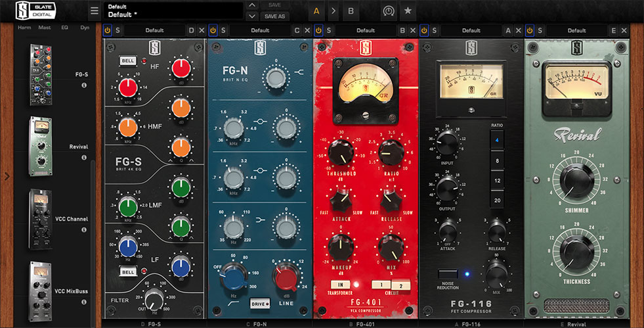
Task: Show info for FG-S module
Action: pos(84,85)
